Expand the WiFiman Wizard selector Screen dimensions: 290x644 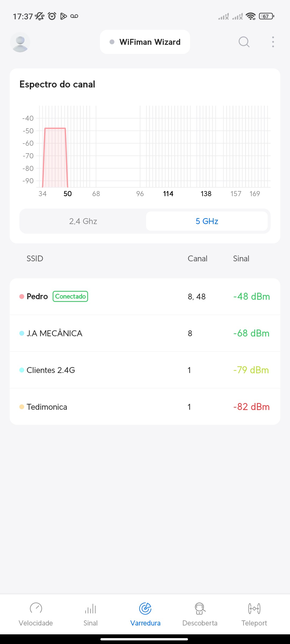145,42
